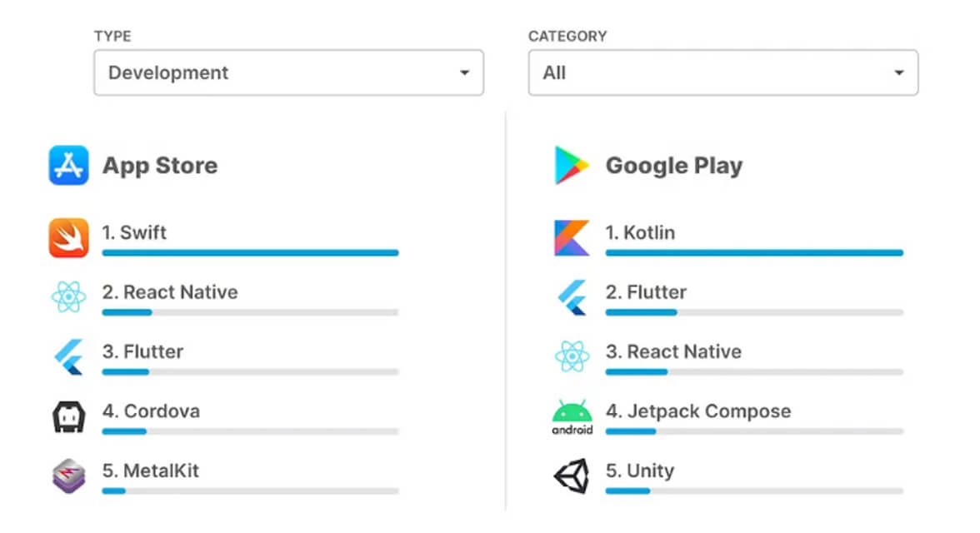Viewport: 980px width, 533px height.
Task: Click the Unity usage progress bar
Action: point(753,491)
